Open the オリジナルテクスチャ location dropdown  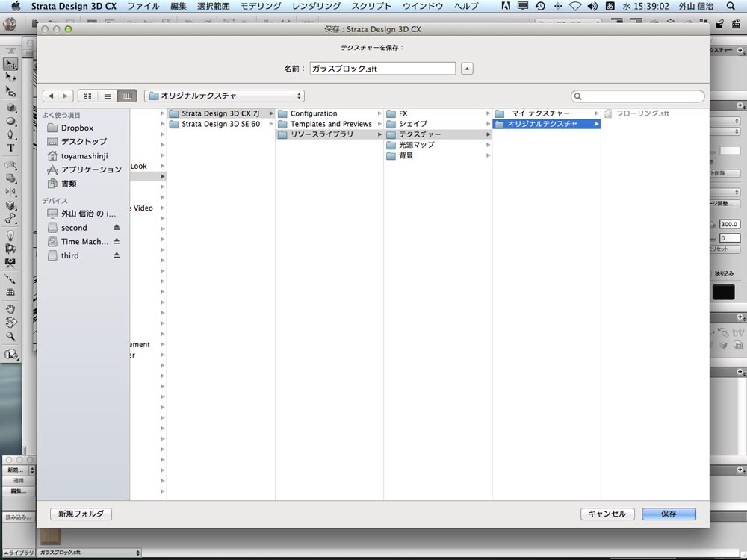(x=224, y=96)
